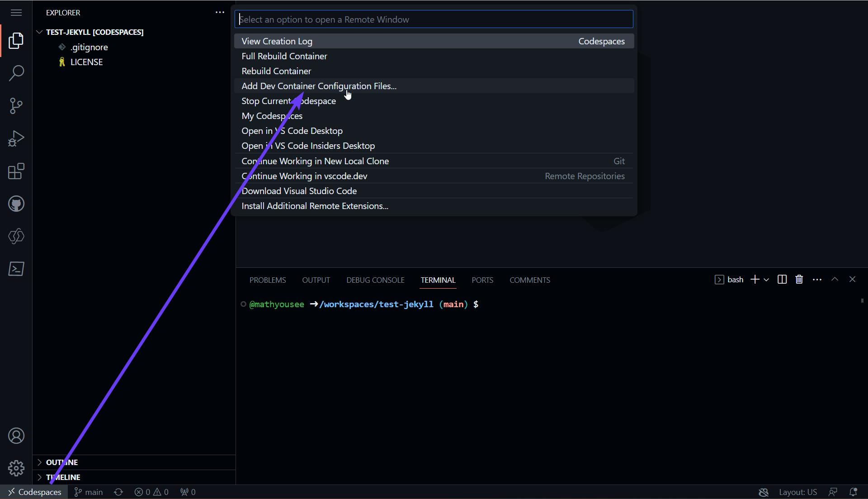The image size is (868, 499).
Task: Click the Remote Window options input field
Action: pos(434,19)
